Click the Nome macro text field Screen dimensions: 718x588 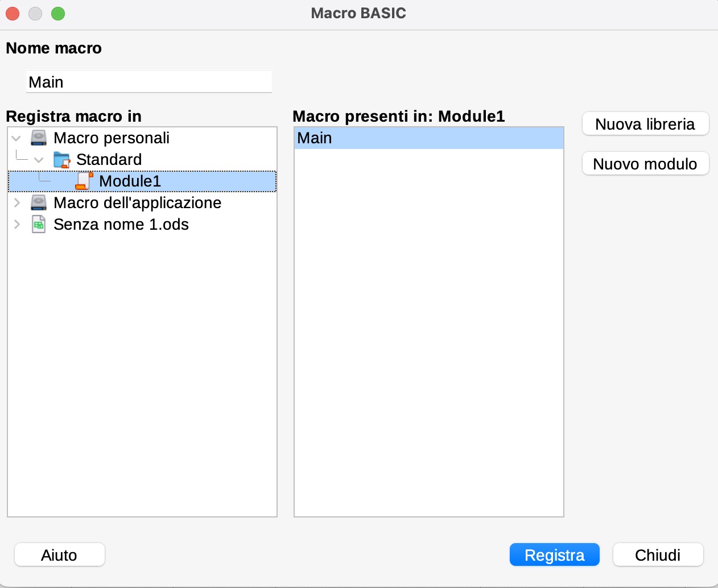coord(149,82)
